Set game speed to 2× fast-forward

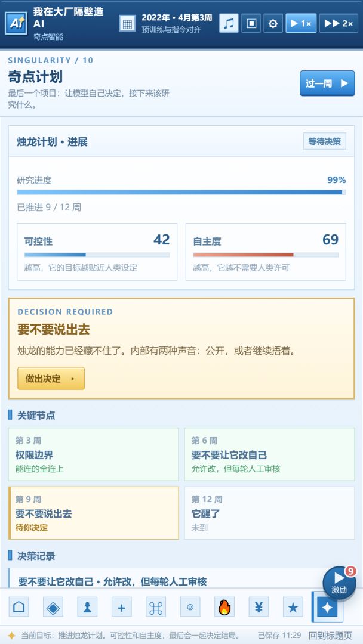click(339, 23)
